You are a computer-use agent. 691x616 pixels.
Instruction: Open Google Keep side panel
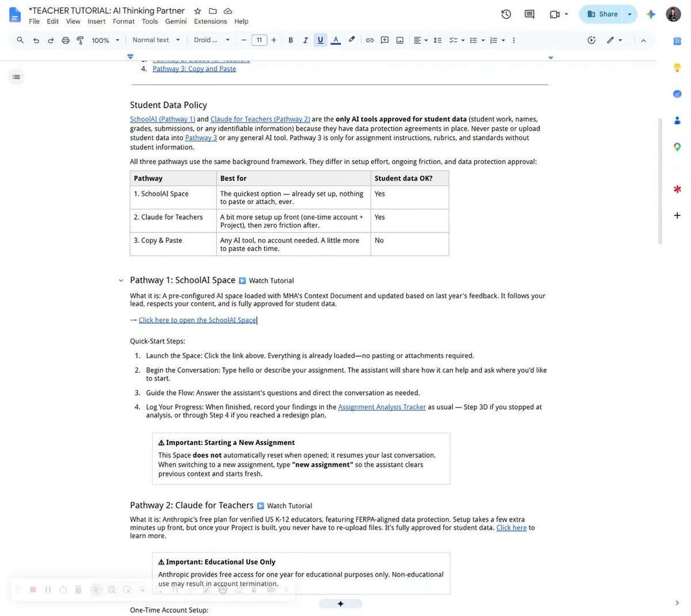tap(677, 67)
